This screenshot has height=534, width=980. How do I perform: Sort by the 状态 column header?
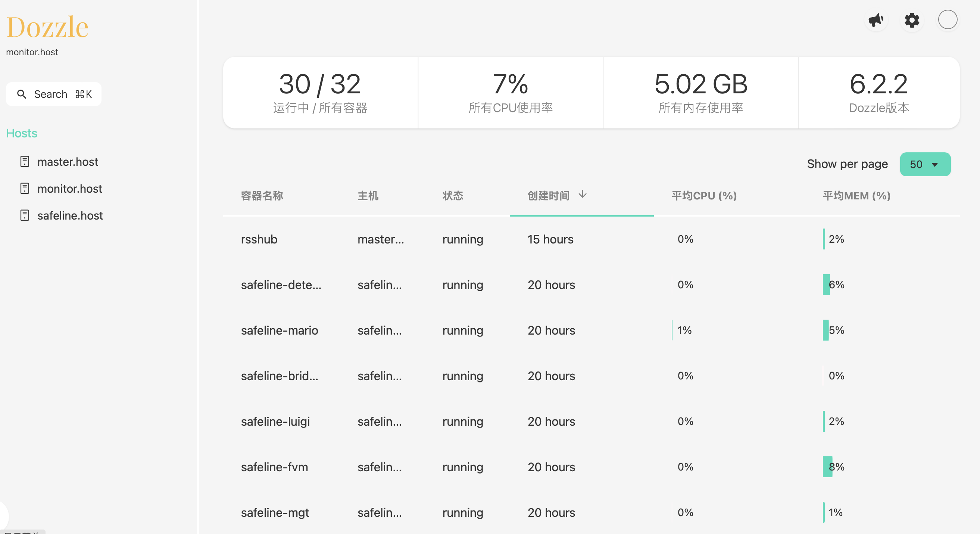click(x=453, y=196)
